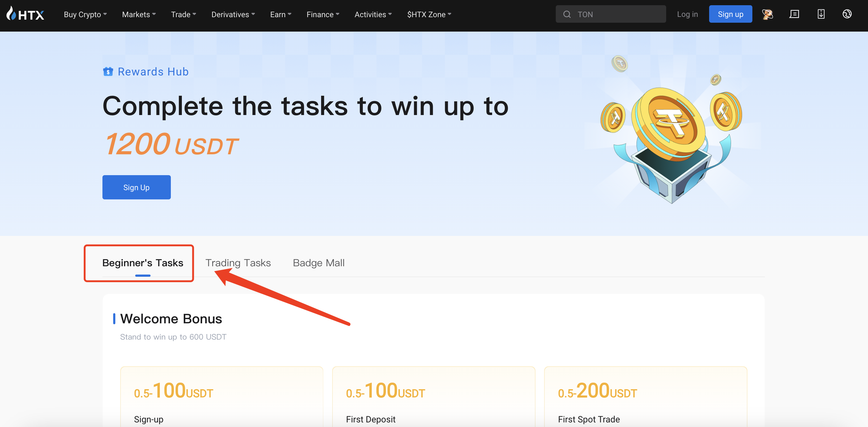Screen dimensions: 868x427
Task: Click the search magnifier icon
Action: click(x=567, y=14)
